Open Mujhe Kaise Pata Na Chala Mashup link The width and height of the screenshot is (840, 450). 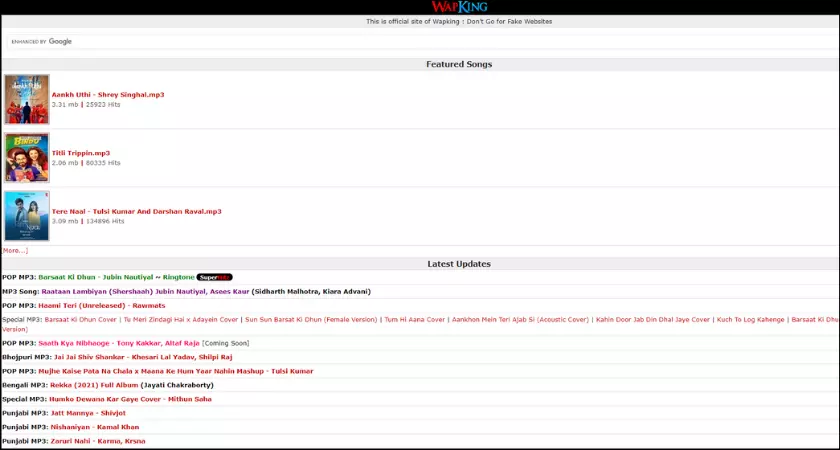pos(176,371)
